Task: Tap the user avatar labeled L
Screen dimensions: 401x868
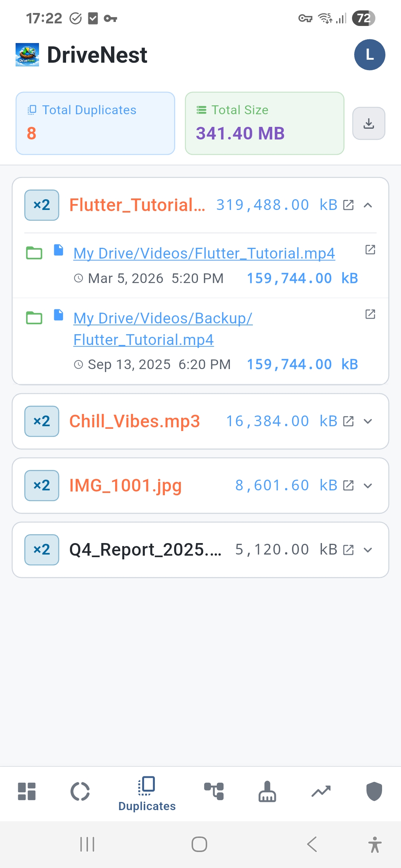Action: coord(369,55)
